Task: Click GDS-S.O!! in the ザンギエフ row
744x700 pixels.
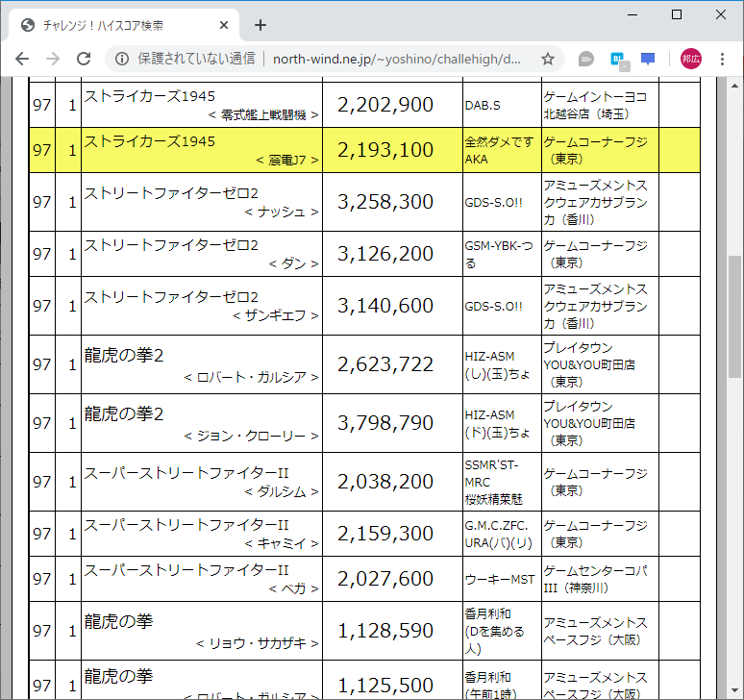Action: (x=493, y=307)
